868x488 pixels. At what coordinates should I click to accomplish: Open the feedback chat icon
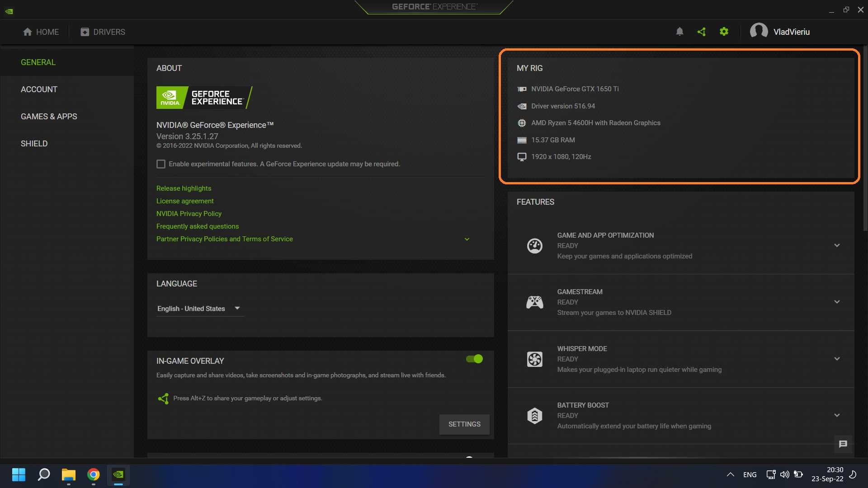point(843,444)
